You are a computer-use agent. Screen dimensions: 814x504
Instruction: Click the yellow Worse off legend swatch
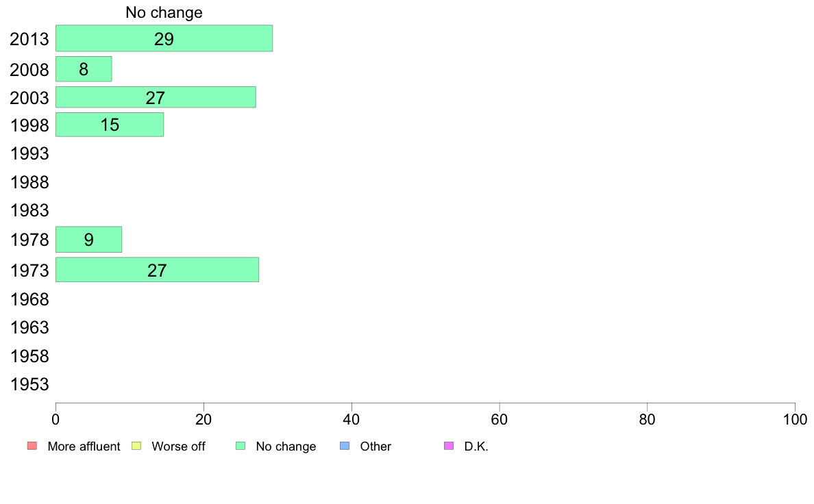(136, 446)
